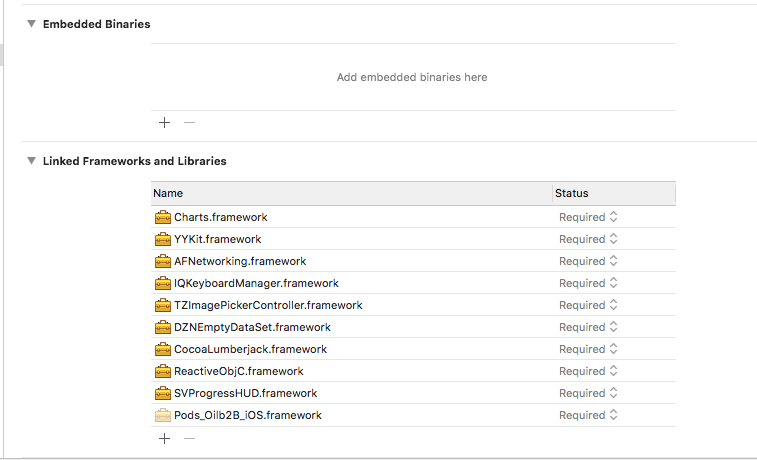Click the Name column header
The height and width of the screenshot is (460, 757).
click(351, 193)
